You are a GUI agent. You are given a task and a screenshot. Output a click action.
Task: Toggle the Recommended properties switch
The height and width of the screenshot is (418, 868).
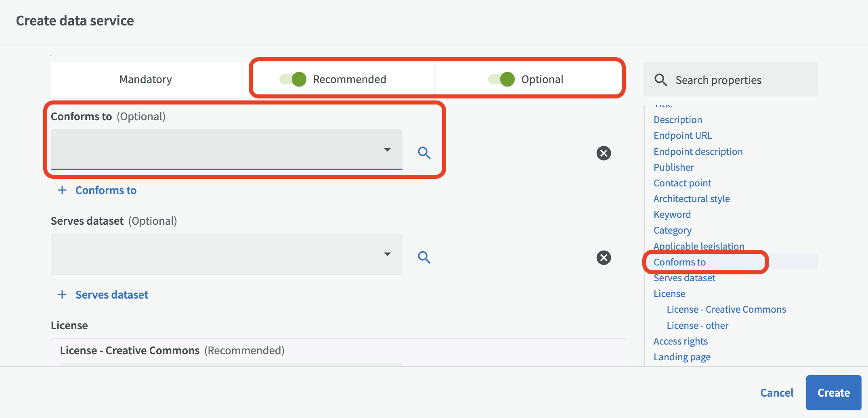tap(293, 79)
